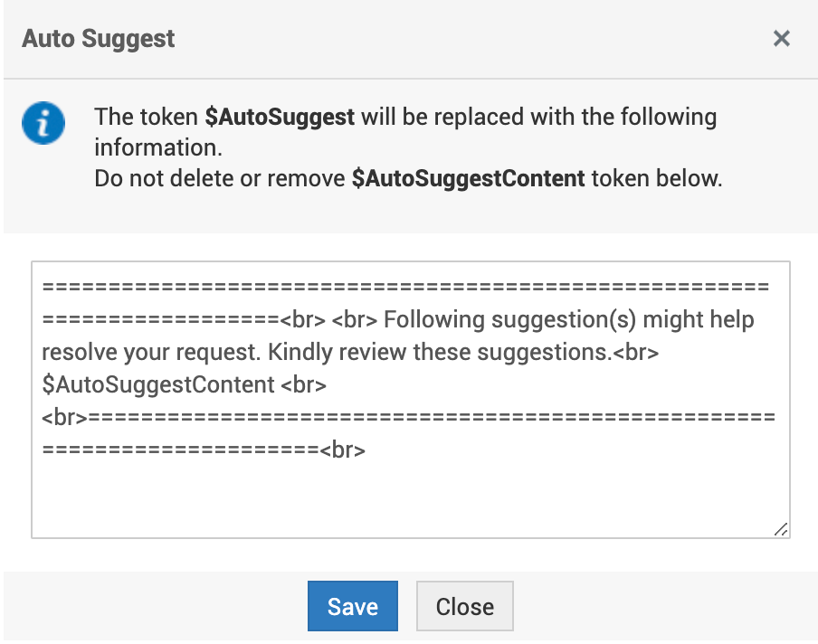Image resolution: width=818 pixels, height=644 pixels.
Task: Click empty space at bottom of textarea
Action: point(407,502)
